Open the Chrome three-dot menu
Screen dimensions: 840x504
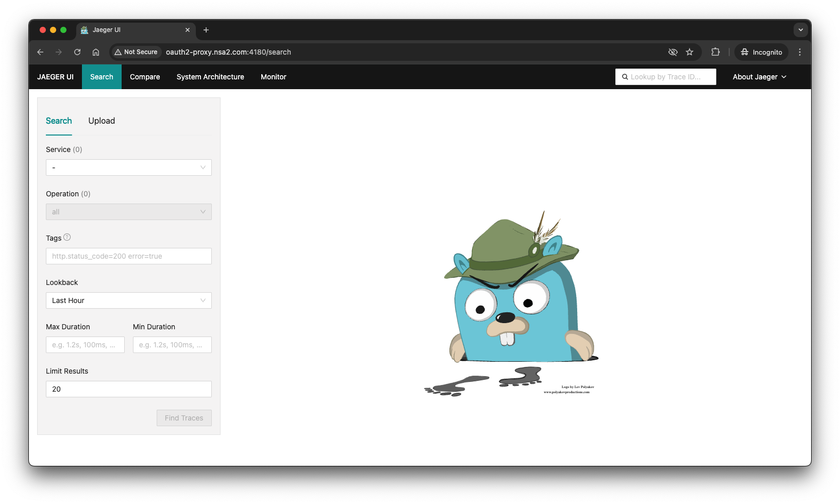click(x=800, y=52)
